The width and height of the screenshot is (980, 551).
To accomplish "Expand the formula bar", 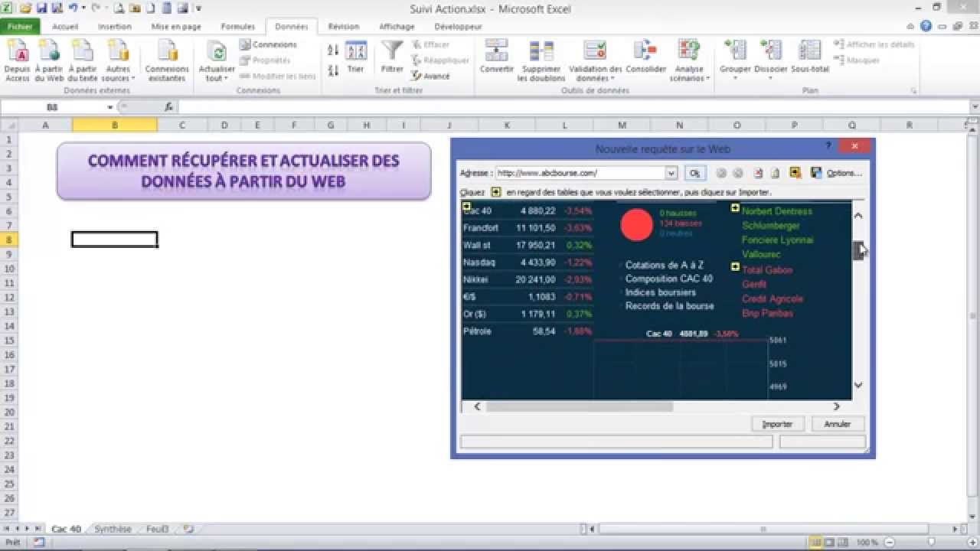I will pyautogui.click(x=974, y=107).
